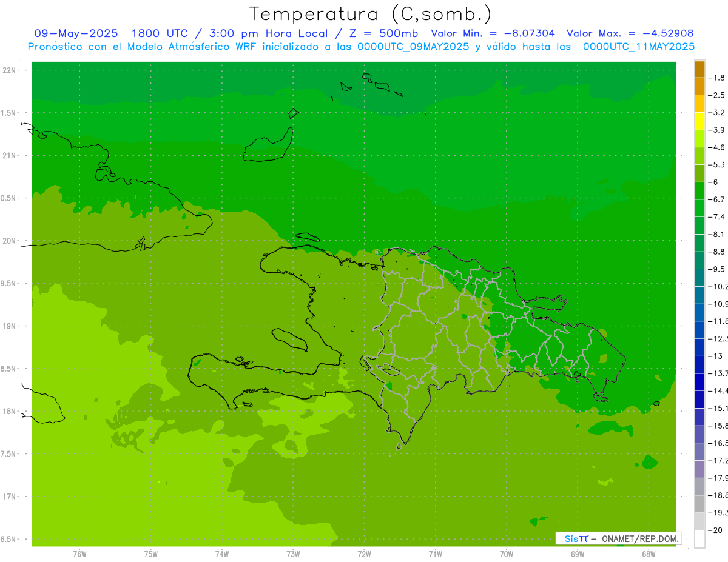The width and height of the screenshot is (728, 562).
Task: Click the init time '0000UTC_09MAY2025'
Action: tap(413, 46)
